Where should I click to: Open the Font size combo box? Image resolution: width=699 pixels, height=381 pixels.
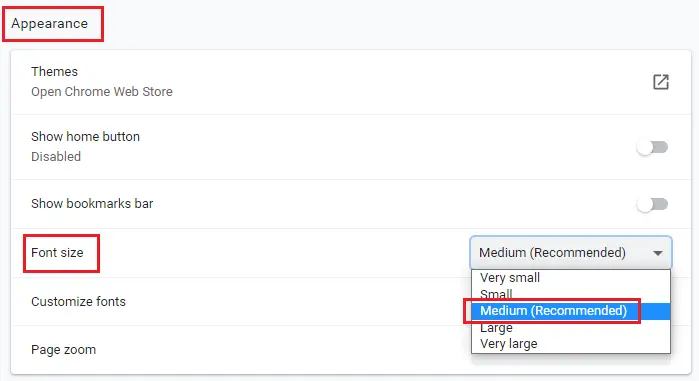tap(571, 253)
